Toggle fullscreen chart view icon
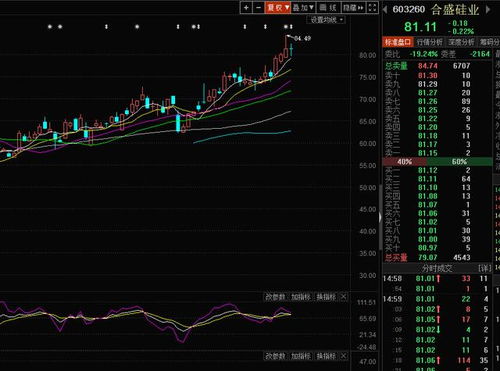Screen dimensions: 500x371 click(x=372, y=7)
